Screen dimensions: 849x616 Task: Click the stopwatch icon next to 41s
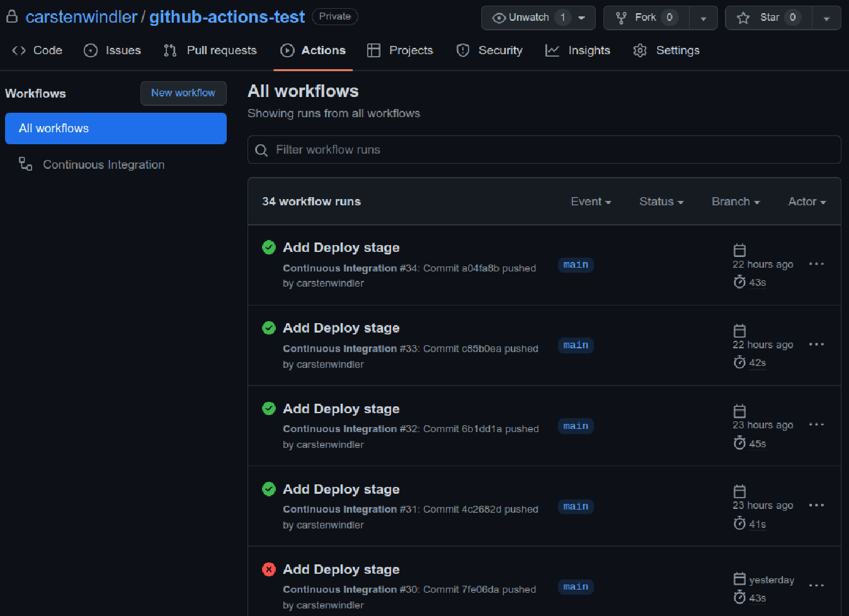[739, 523]
